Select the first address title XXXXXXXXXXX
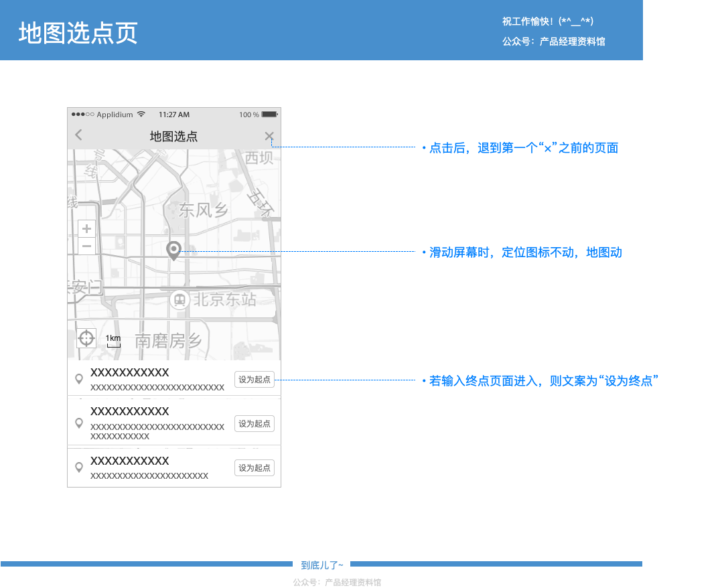Viewport: 720px width, 588px height. pyautogui.click(x=129, y=372)
